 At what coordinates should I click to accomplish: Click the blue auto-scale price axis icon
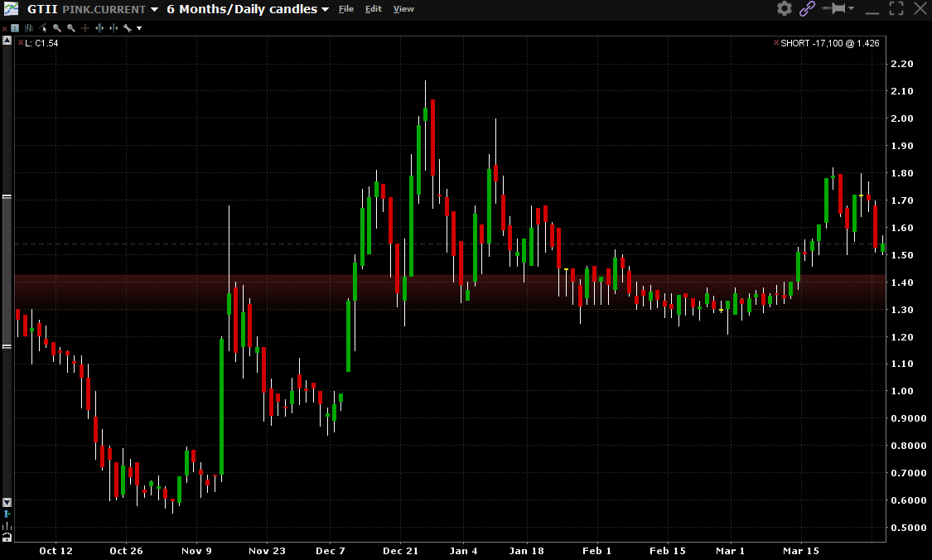(7, 514)
